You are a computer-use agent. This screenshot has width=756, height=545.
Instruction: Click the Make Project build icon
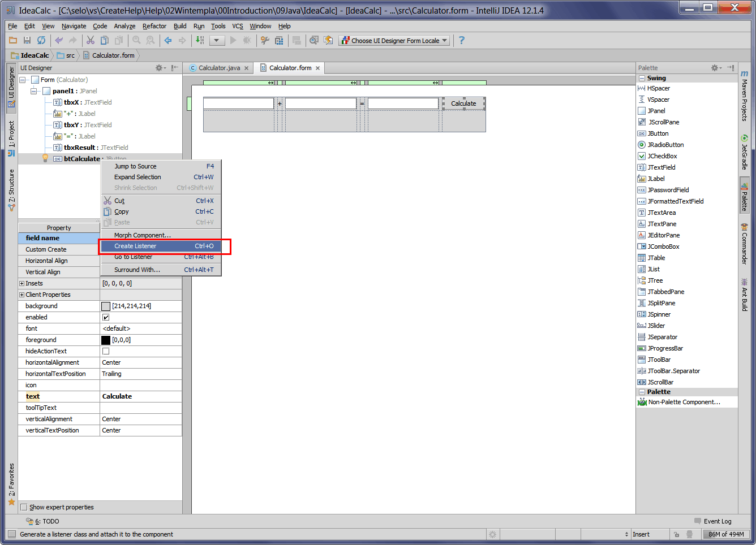[200, 40]
